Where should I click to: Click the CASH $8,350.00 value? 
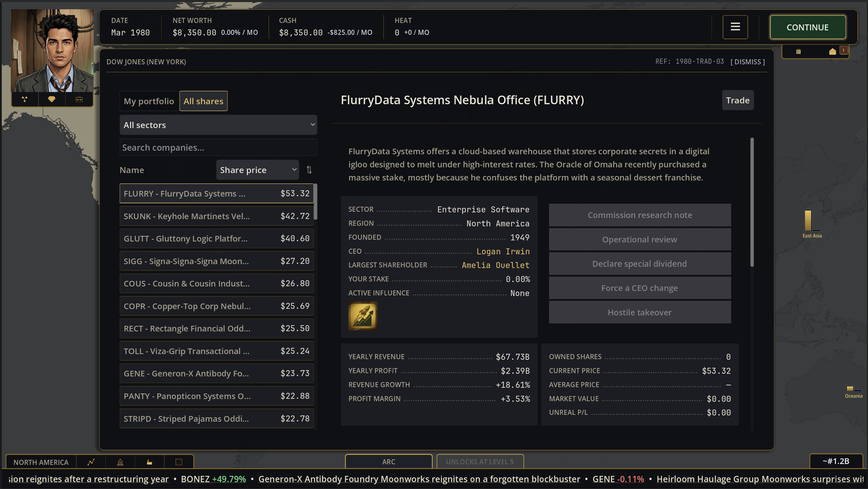(x=301, y=33)
